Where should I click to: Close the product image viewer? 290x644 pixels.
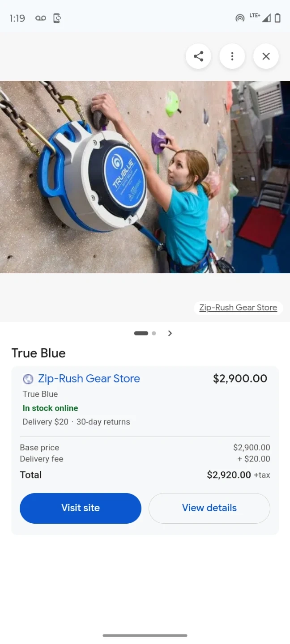(266, 56)
